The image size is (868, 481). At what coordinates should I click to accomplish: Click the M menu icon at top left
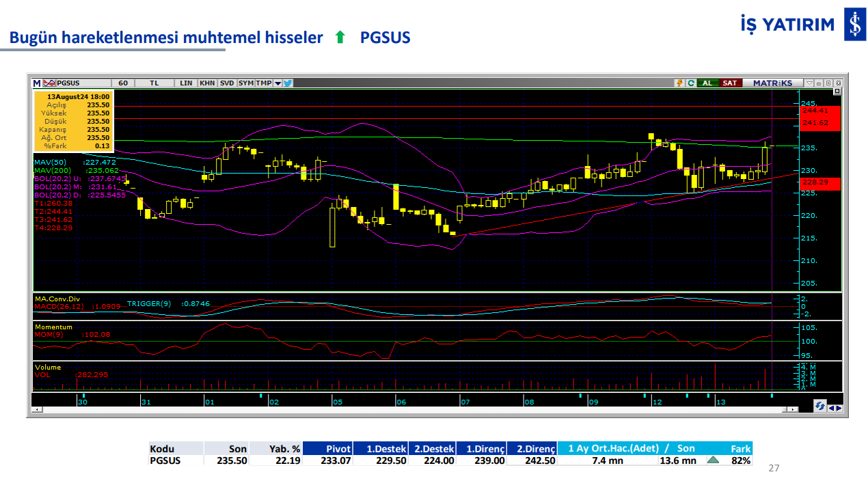click(37, 83)
